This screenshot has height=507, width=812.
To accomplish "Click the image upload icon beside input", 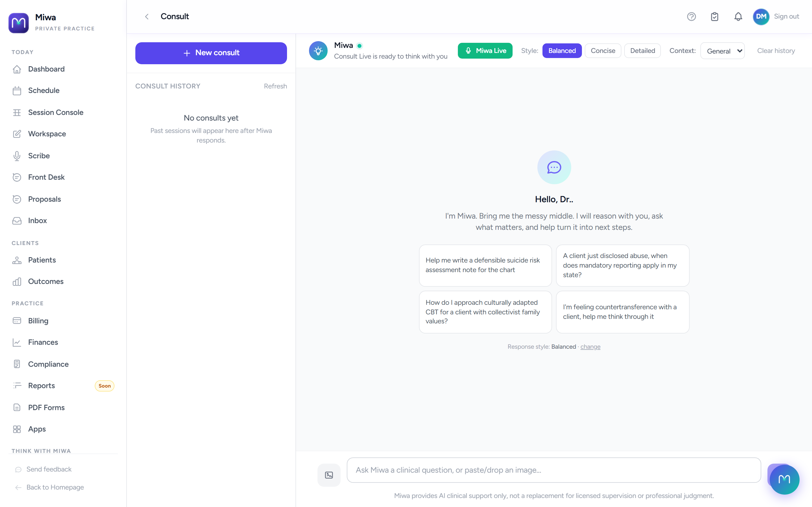I will tap(329, 475).
